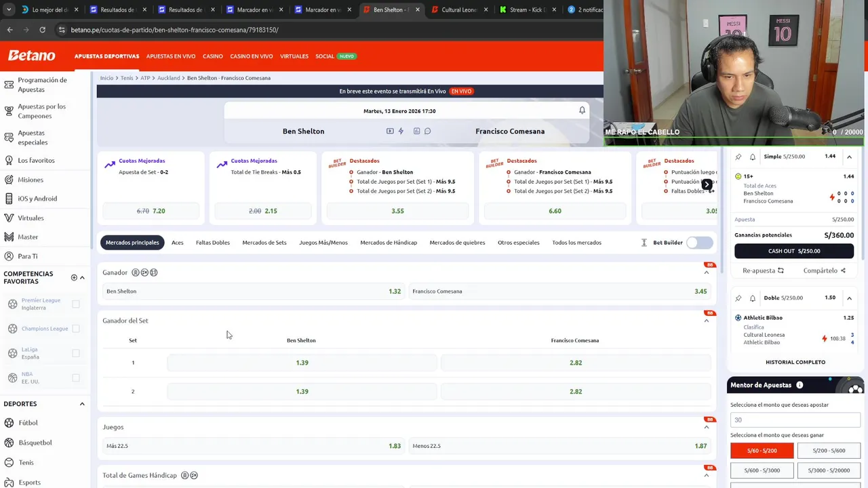Collapse Competencias Favoritas section
Image resolution: width=868 pixels, height=488 pixels.
[82, 277]
